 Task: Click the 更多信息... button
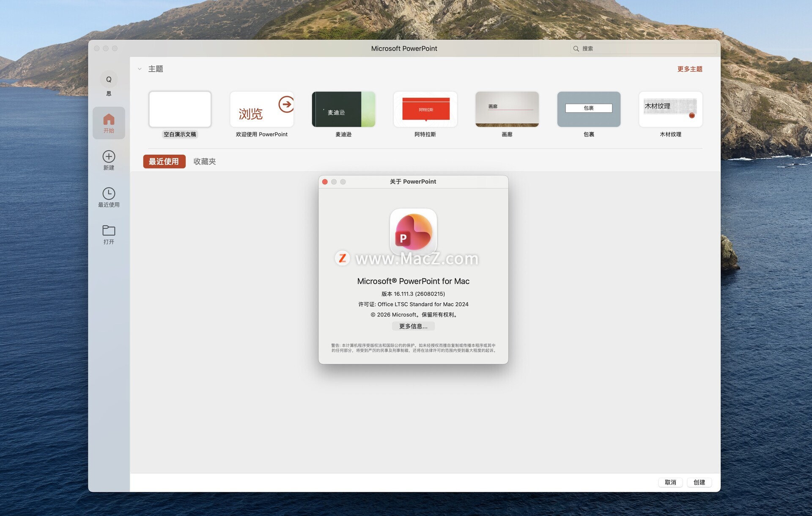point(413,326)
